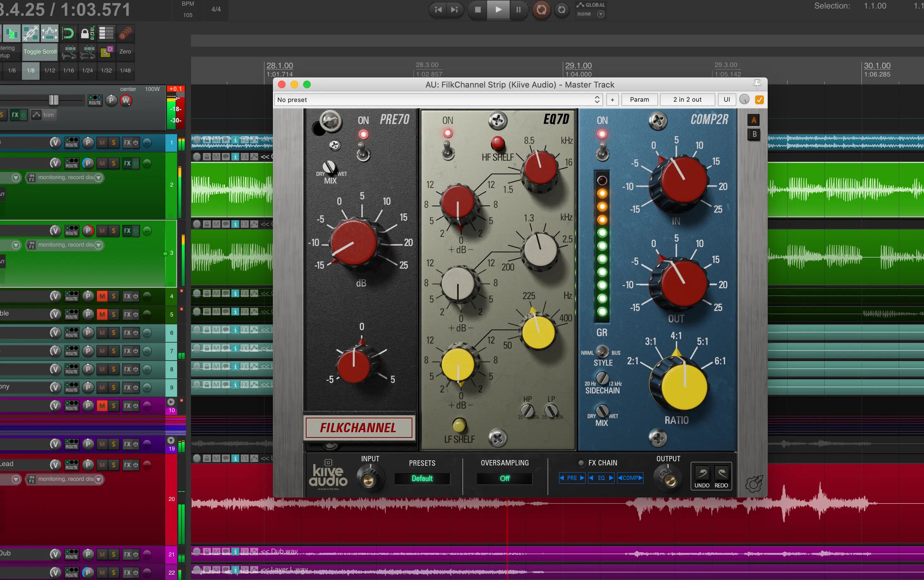Click the plus screw button at COMP2R bottom
This screenshot has height=580, width=924.
[x=658, y=438]
